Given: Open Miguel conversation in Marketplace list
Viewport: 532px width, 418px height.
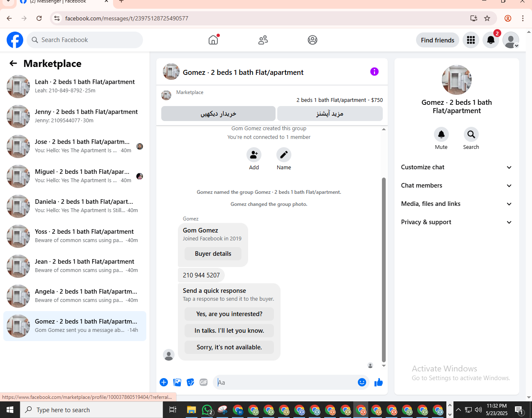Looking at the screenshot, I should 75,176.
